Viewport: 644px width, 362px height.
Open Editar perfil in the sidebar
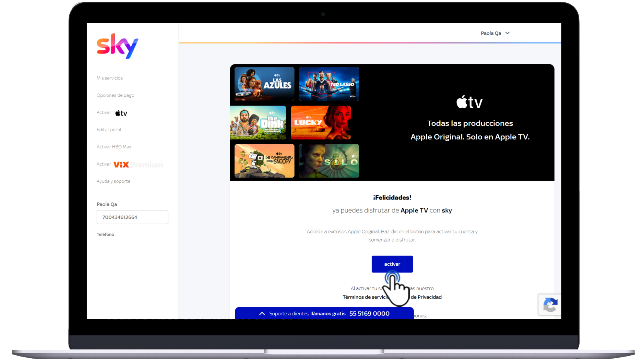(109, 130)
